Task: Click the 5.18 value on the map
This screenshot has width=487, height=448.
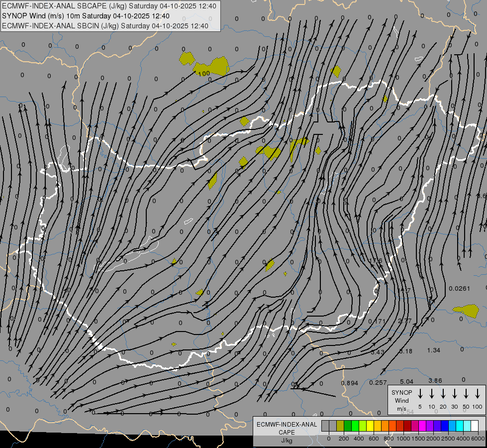Action: point(406,351)
